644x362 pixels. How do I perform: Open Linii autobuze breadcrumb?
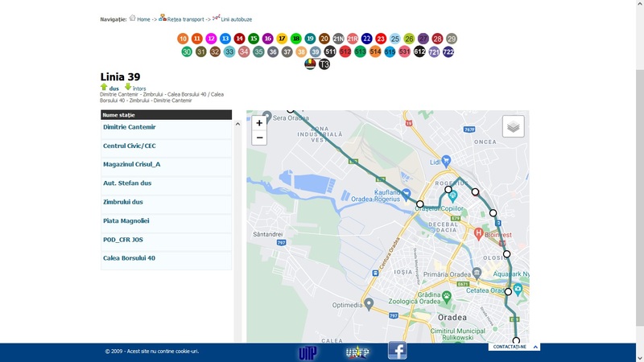tap(236, 19)
